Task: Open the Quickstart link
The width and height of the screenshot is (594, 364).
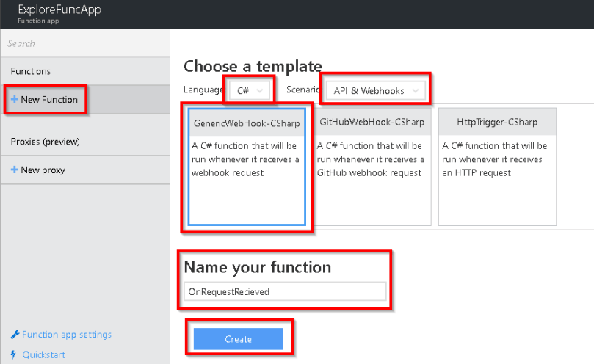Action: 43,354
